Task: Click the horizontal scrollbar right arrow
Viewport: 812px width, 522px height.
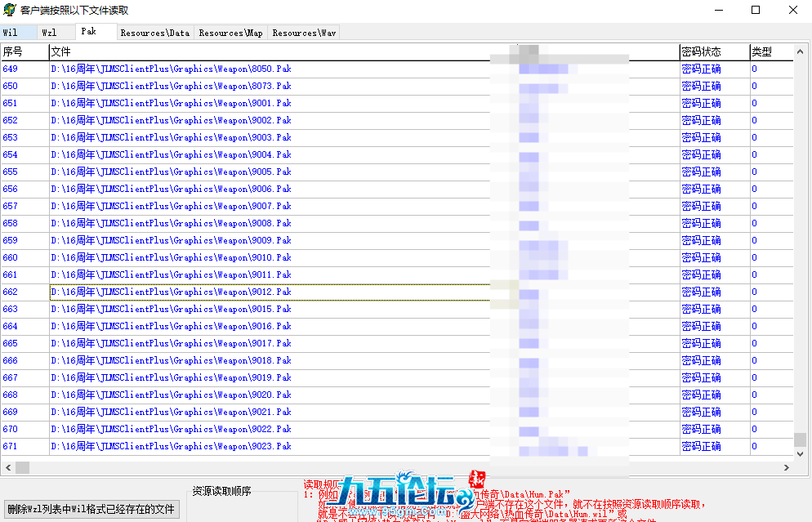Action: pyautogui.click(x=787, y=467)
